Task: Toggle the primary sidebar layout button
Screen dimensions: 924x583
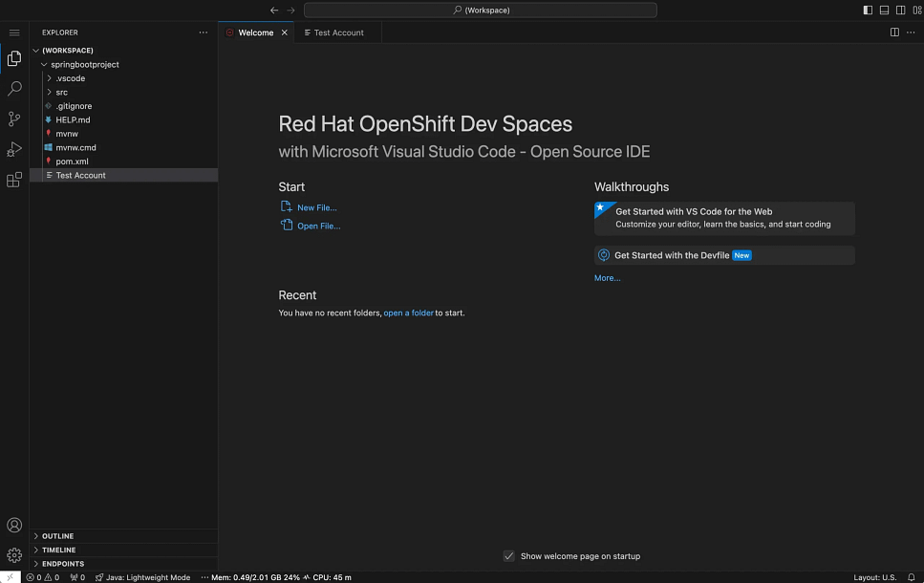Action: pyautogui.click(x=868, y=11)
